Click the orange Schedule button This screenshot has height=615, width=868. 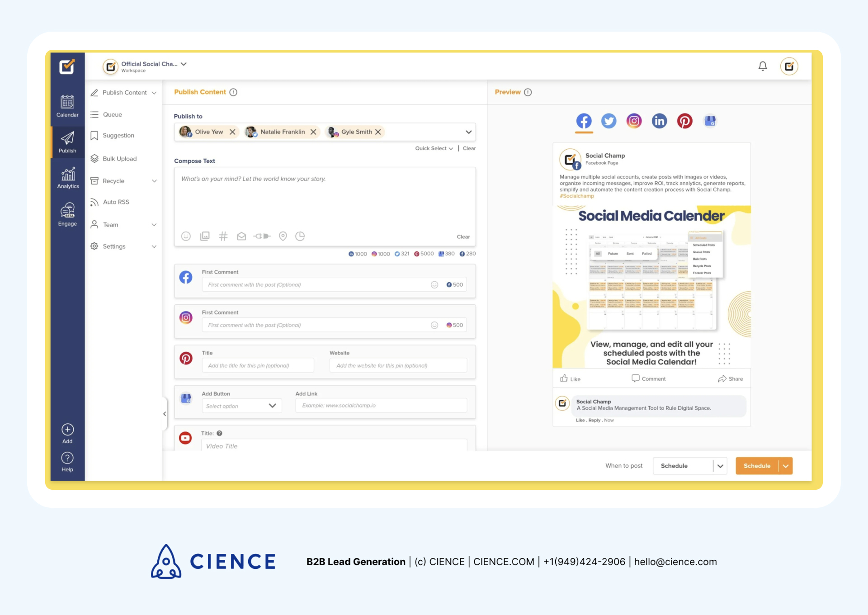point(757,466)
